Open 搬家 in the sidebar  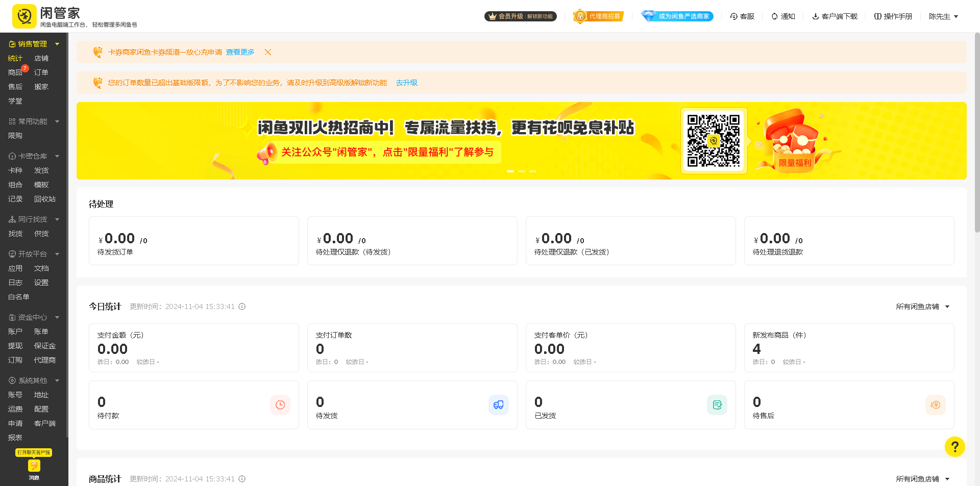point(41,87)
